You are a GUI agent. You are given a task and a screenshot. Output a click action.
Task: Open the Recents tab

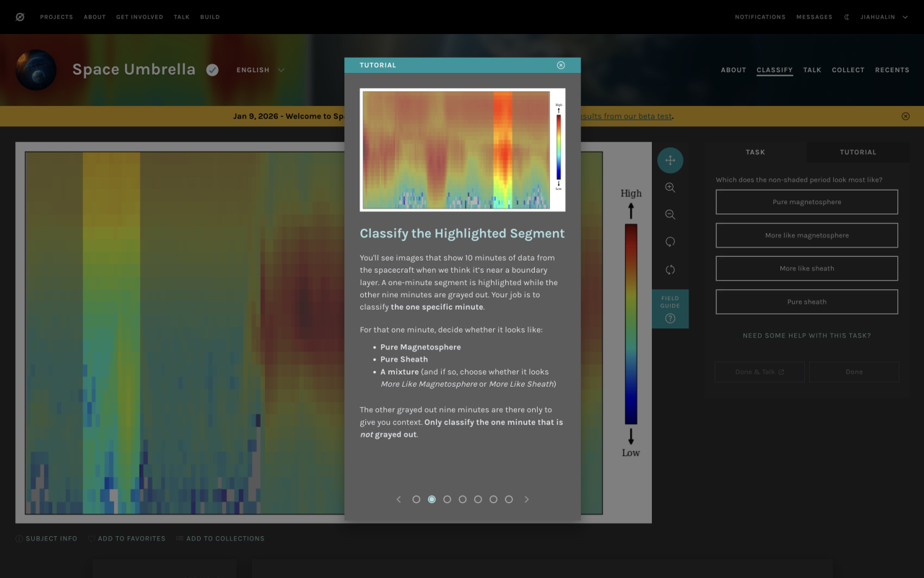coord(892,70)
